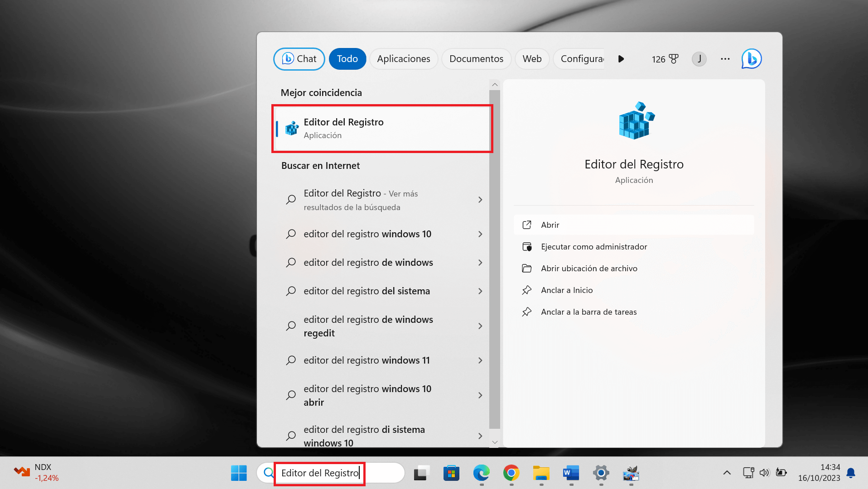Open the notifications bell icon
Viewport: 868px width, 489px height.
pos(851,473)
